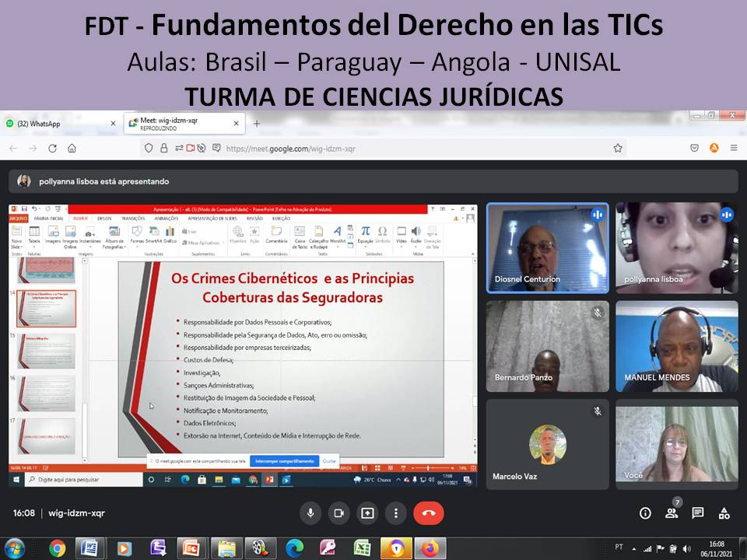View site security padlock information
Viewport: 747px width, 560px height.
coord(164,148)
